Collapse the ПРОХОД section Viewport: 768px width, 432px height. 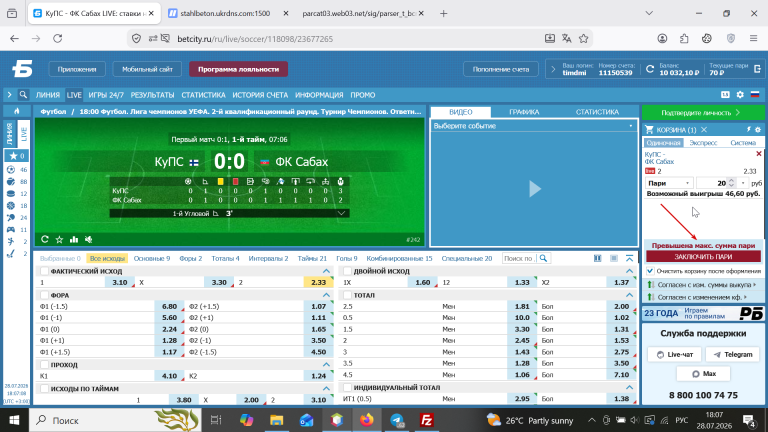326,364
